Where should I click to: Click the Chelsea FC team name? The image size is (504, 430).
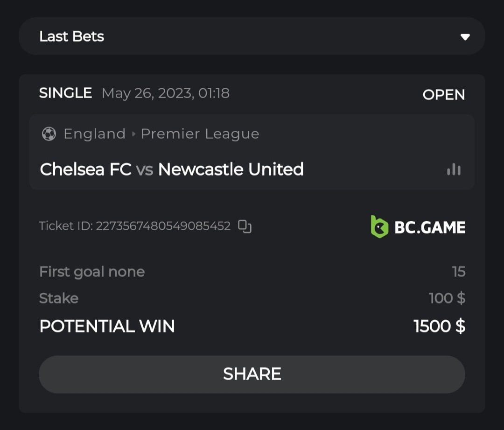[x=85, y=169]
